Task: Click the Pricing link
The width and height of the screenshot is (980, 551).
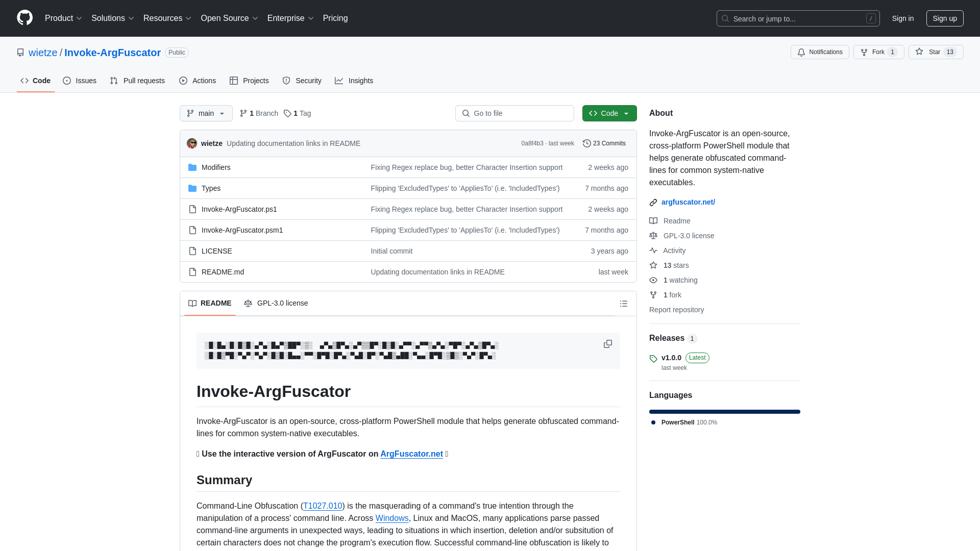Action: [335, 18]
